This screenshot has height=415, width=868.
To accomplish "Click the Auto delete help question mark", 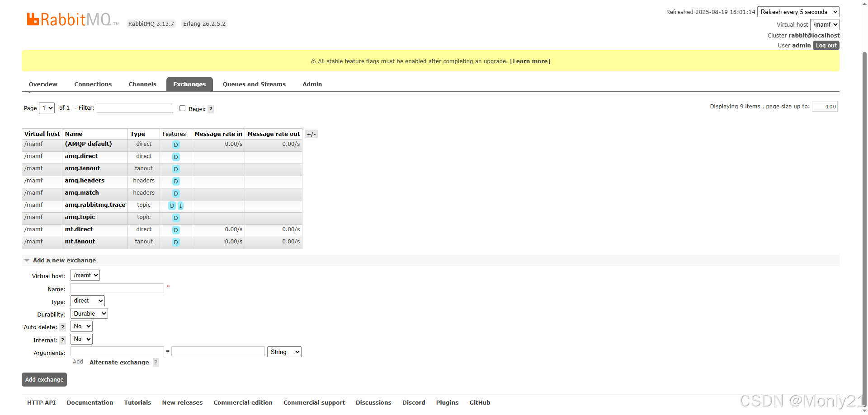I will 63,327.
